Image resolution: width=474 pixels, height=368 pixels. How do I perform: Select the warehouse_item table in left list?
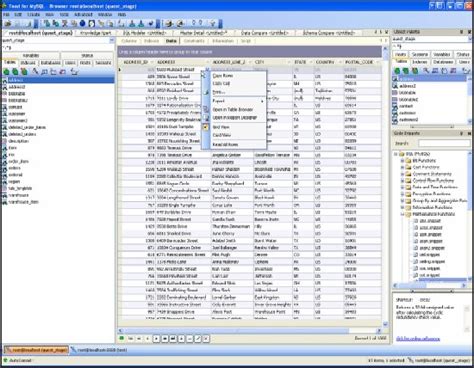click(x=23, y=202)
